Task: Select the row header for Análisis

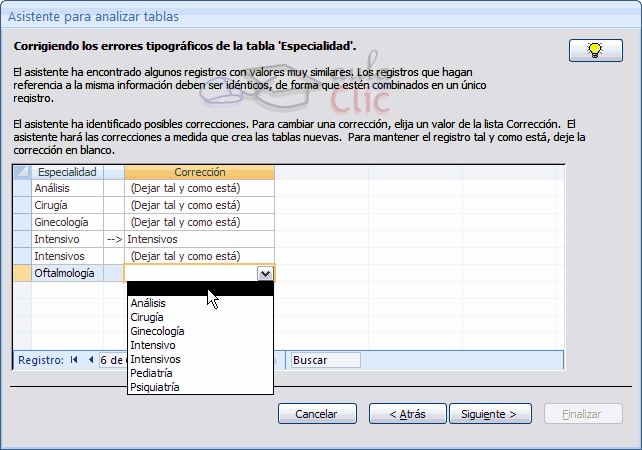Action: coord(21,188)
